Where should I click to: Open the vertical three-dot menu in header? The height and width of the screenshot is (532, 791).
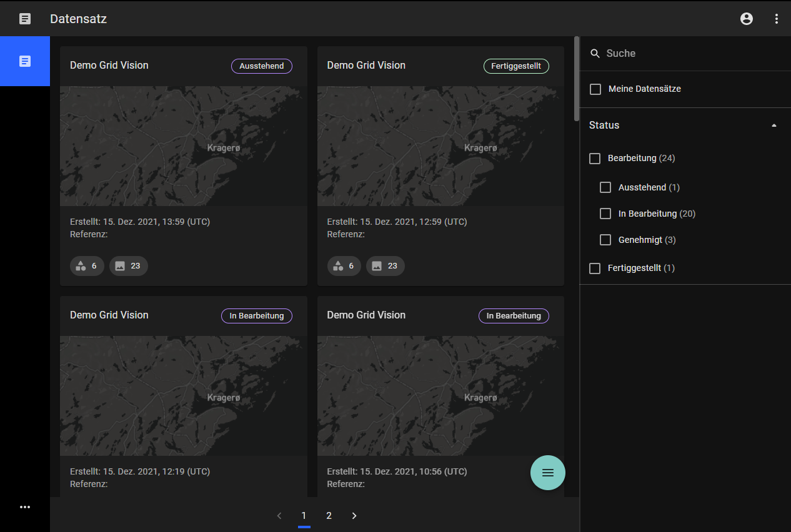(777, 19)
